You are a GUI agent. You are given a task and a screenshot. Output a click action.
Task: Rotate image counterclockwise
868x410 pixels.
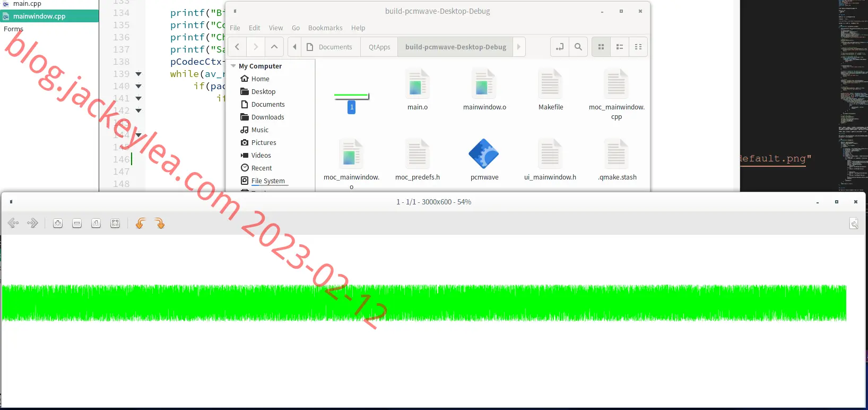pos(141,224)
